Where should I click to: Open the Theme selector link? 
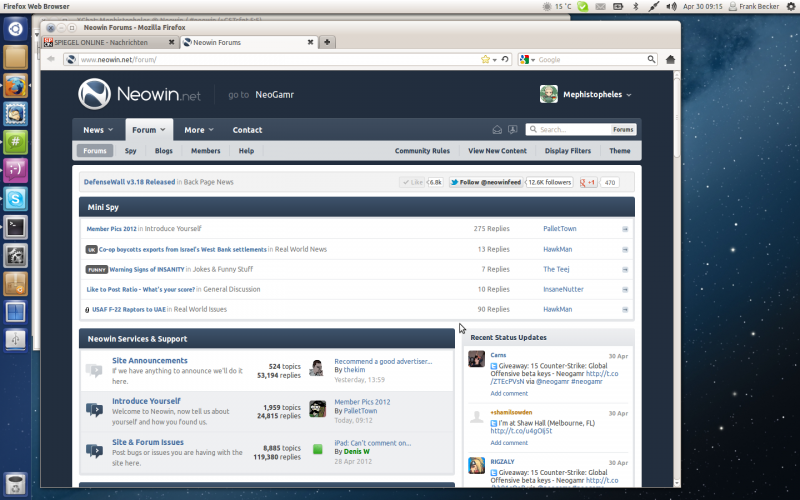[x=620, y=151]
